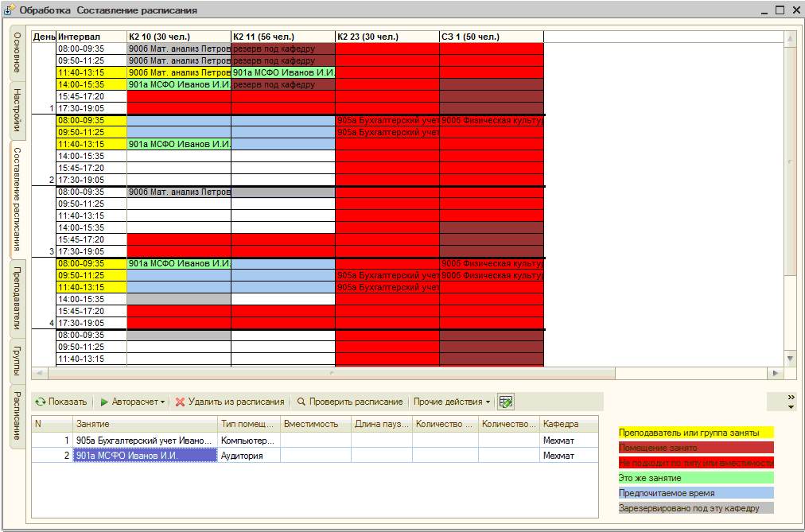805x532 pixels.
Task: Switch to the Основное tab
Action: coord(17,54)
